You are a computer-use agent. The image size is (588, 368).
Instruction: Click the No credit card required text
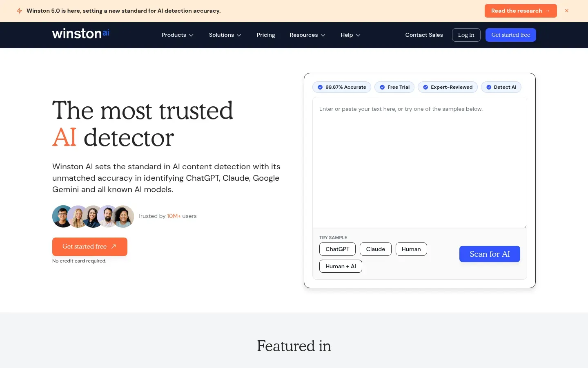click(79, 261)
